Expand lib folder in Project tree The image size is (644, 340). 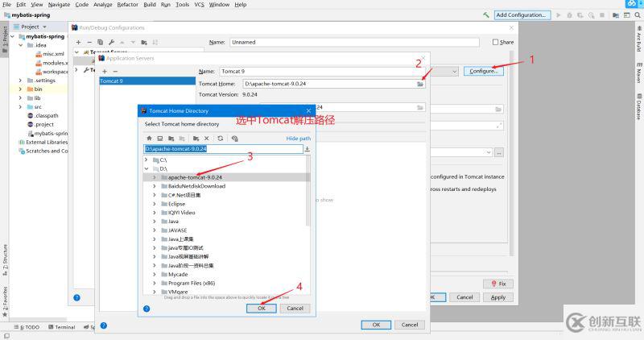[20, 97]
